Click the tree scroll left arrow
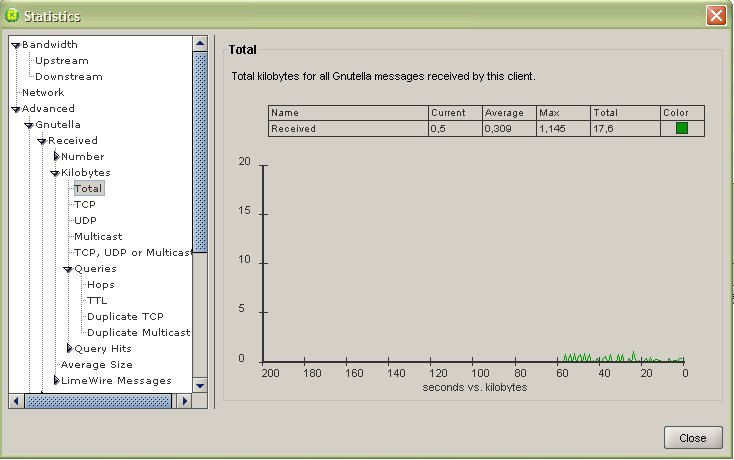The width and height of the screenshot is (734, 460). pos(16,401)
